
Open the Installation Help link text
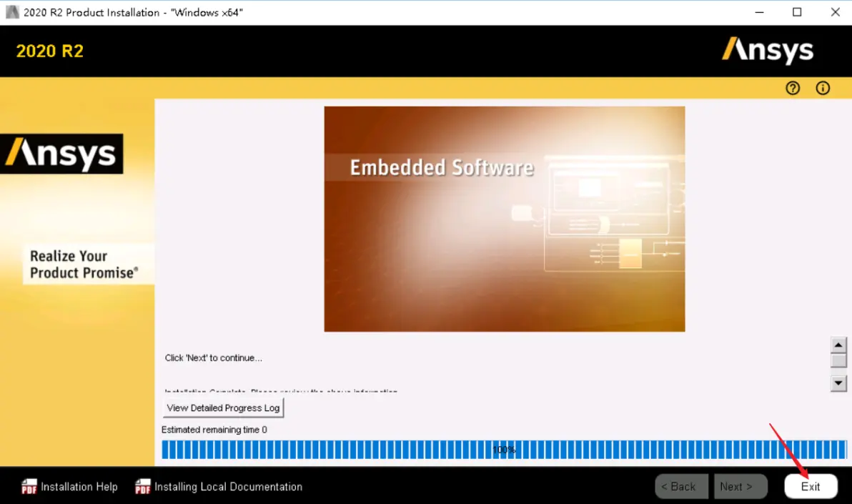click(x=79, y=487)
